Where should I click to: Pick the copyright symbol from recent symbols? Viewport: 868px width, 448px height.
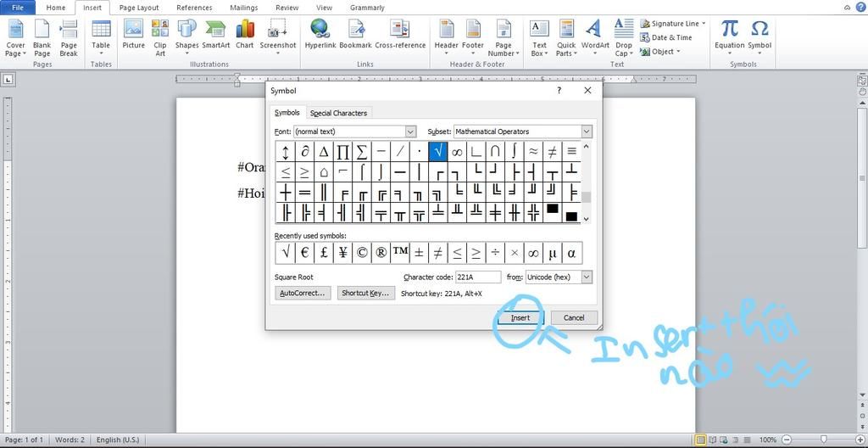(361, 253)
